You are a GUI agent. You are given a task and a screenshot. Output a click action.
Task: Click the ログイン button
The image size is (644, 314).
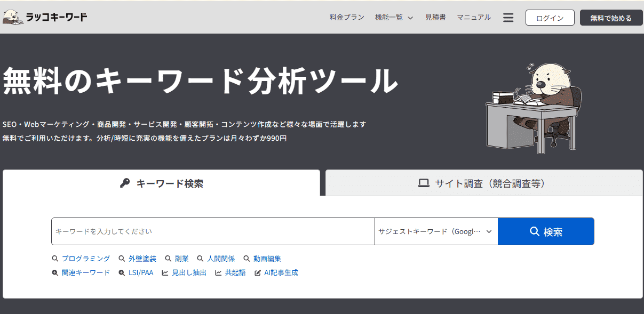click(x=550, y=18)
